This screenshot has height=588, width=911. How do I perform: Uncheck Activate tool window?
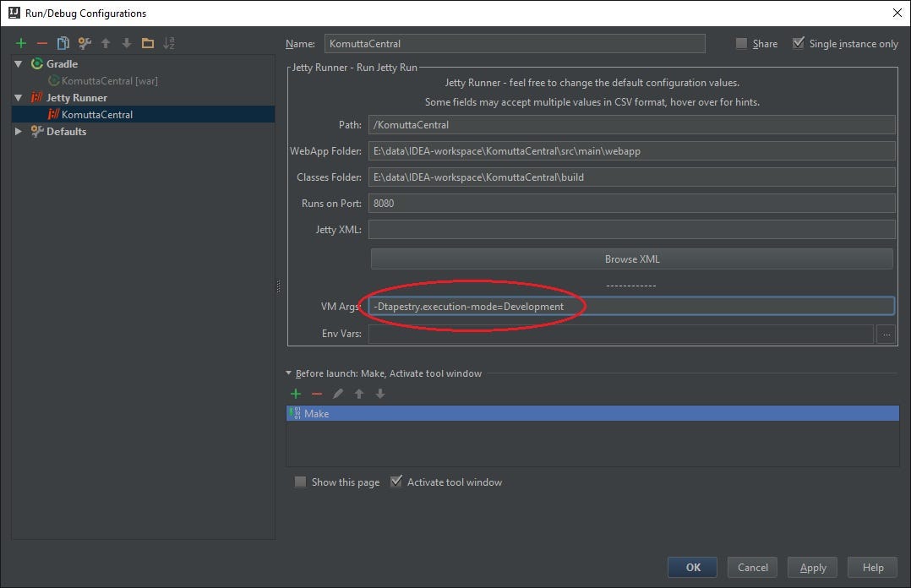(x=396, y=481)
